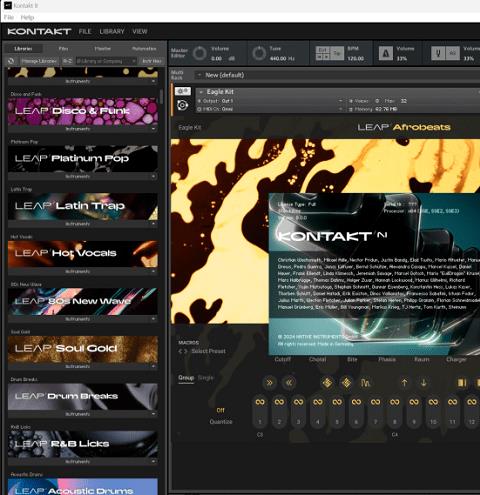Select the LEAP Latin Trap library

point(83,206)
